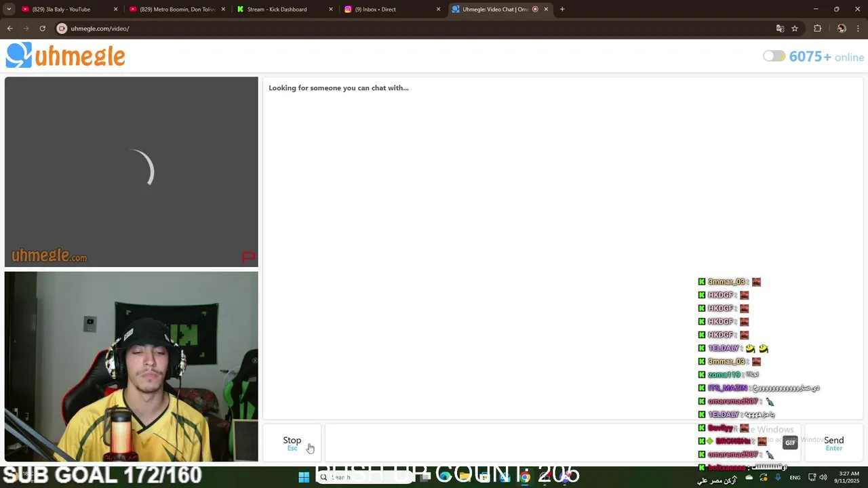Viewport: 868px width, 488px height.
Task: Open the browser Extensions puzzle icon
Action: pyautogui.click(x=817, y=28)
